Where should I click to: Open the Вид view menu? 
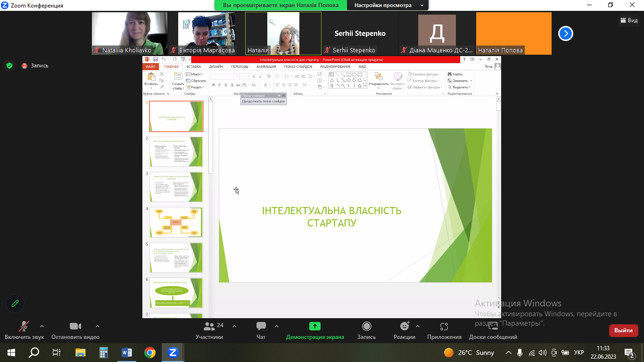coord(629,20)
